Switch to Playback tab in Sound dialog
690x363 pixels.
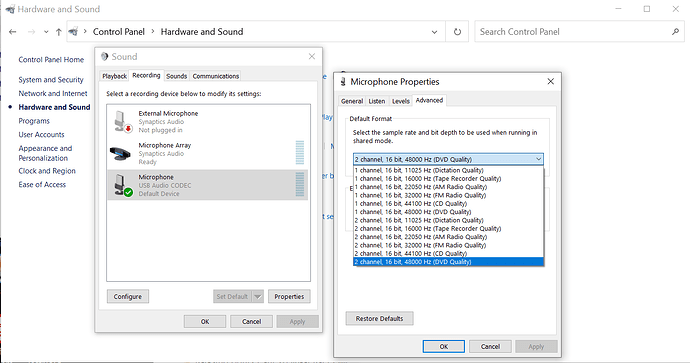(x=114, y=76)
